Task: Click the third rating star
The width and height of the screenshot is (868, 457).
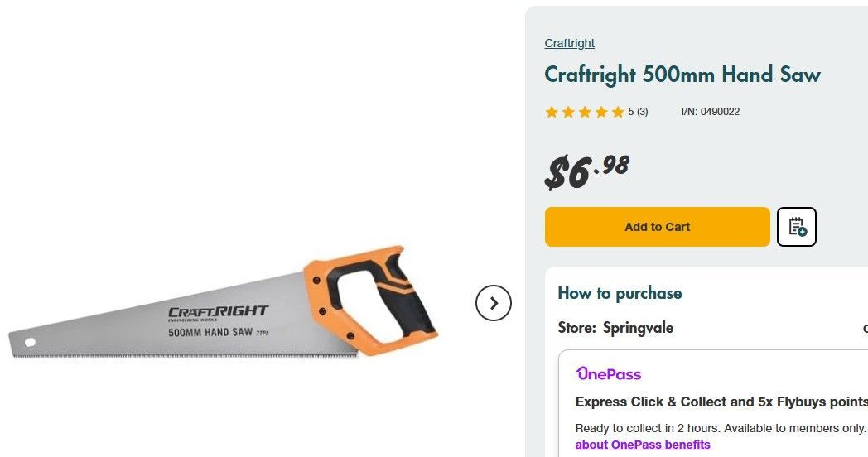Action: click(x=585, y=112)
